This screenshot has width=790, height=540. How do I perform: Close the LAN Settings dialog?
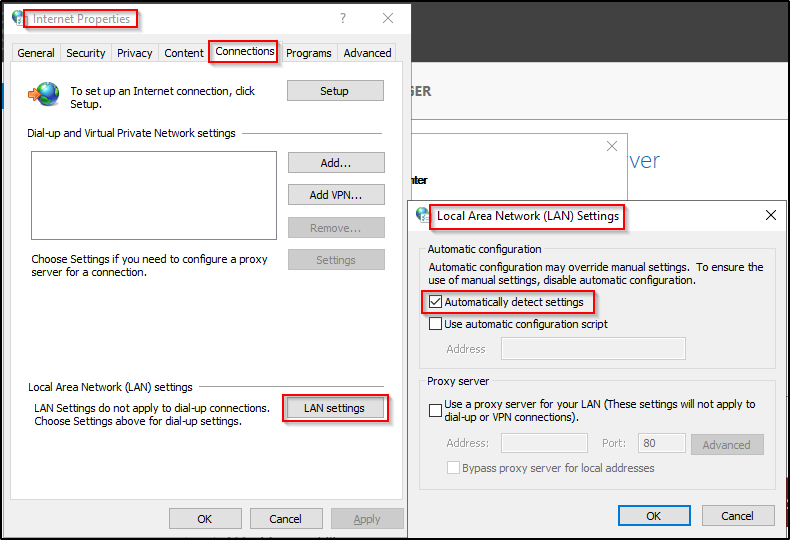(x=770, y=215)
